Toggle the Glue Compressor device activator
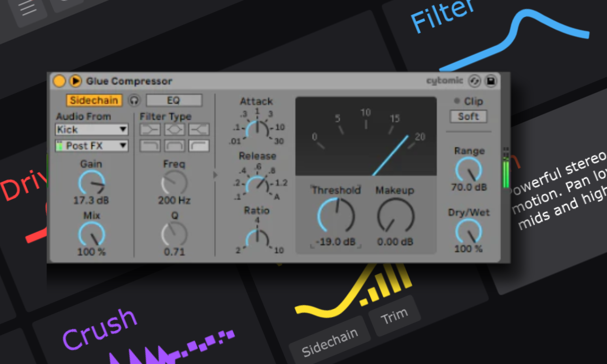Viewport: 607px width, 364px height. pyautogui.click(x=59, y=81)
